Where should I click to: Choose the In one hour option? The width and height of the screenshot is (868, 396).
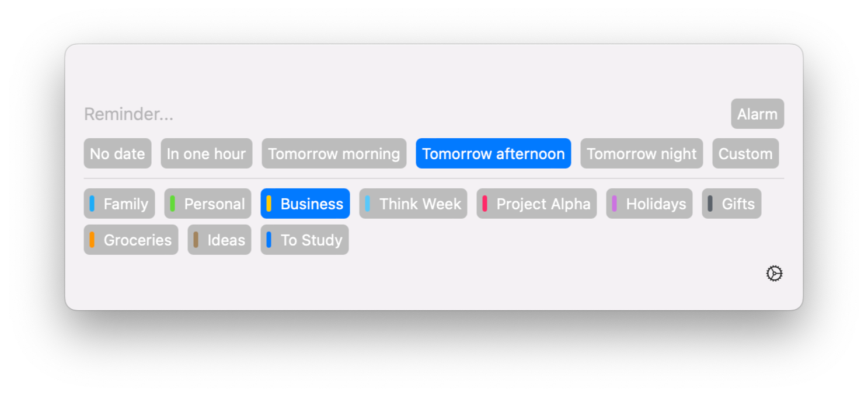[x=206, y=154]
